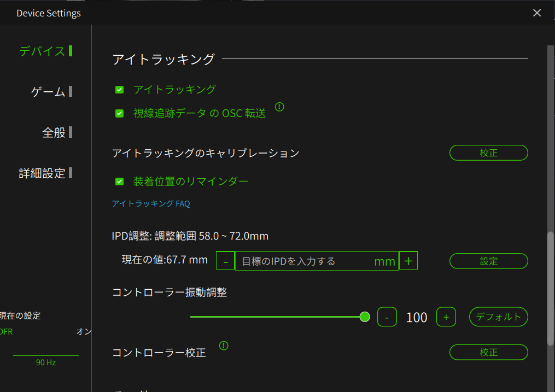The image size is (555, 392).
Task: Increase IPD with the plus button
Action: point(408,261)
